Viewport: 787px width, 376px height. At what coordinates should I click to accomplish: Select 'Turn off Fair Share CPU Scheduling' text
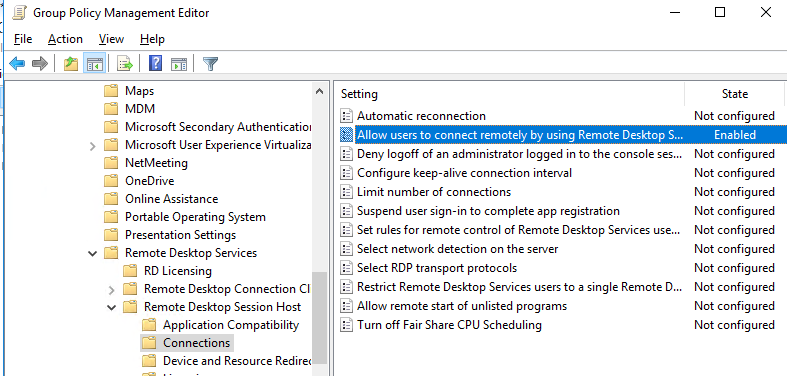click(x=449, y=325)
